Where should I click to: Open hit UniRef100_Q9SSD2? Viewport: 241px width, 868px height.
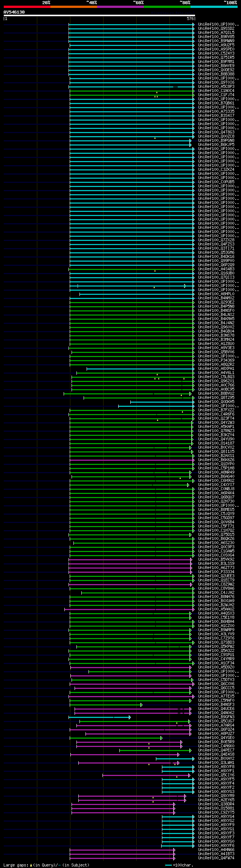click(216, 28)
